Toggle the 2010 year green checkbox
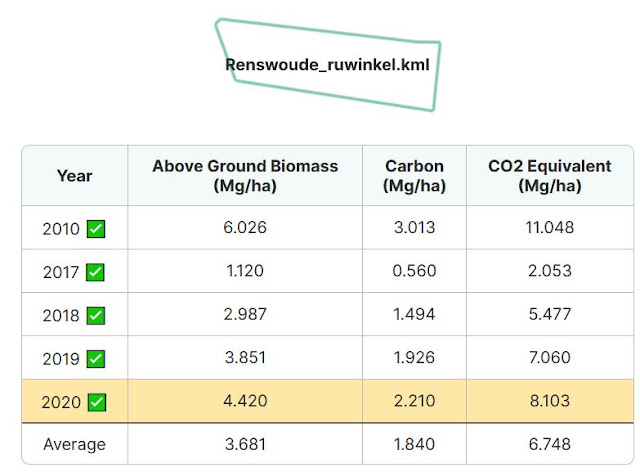Viewport: 640px width, 472px height. click(x=96, y=229)
